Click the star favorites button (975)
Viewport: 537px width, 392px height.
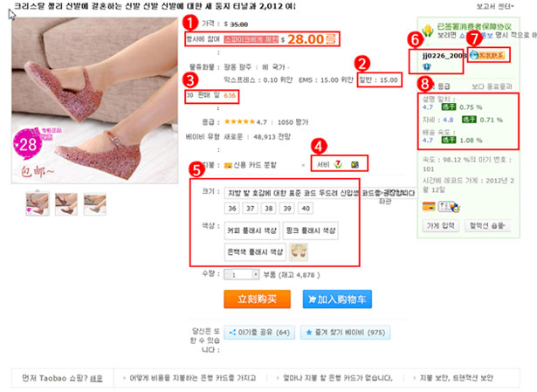pyautogui.click(x=345, y=333)
